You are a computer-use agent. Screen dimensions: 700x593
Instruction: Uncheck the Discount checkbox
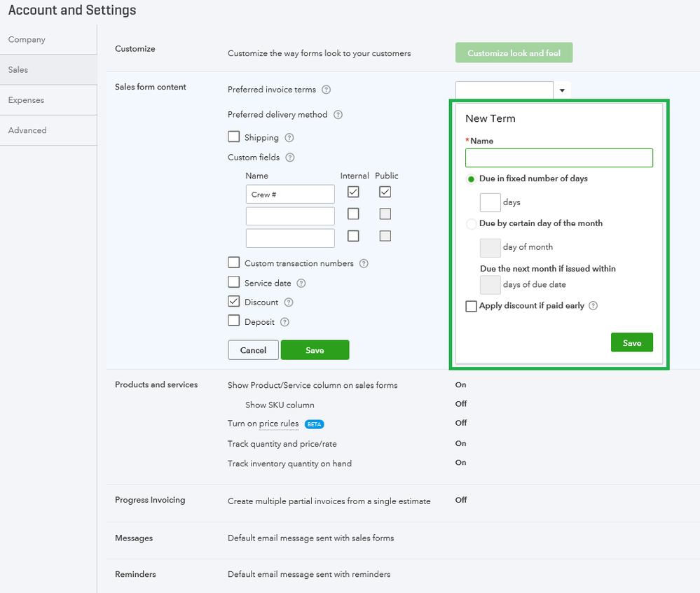(234, 302)
